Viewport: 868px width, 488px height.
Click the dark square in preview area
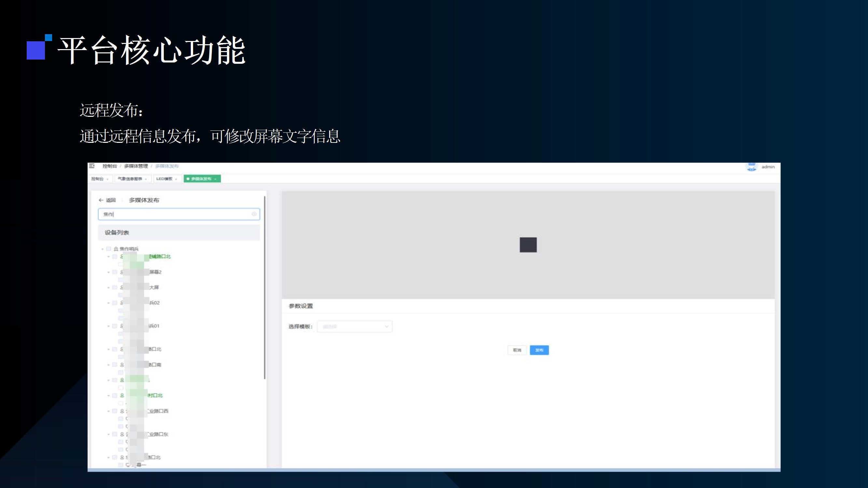pos(528,245)
